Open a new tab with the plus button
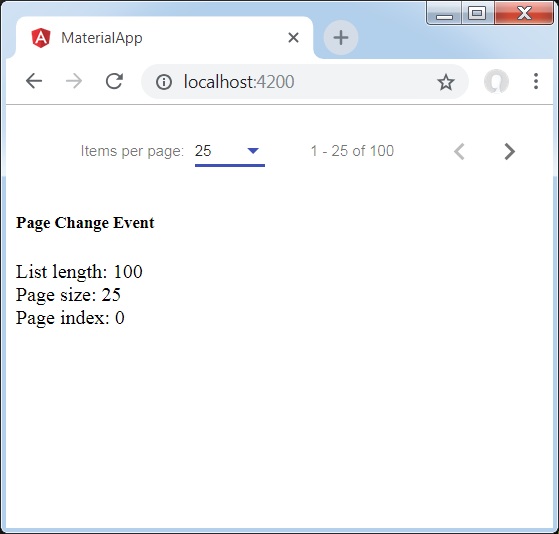The height and width of the screenshot is (534, 559). [x=341, y=37]
